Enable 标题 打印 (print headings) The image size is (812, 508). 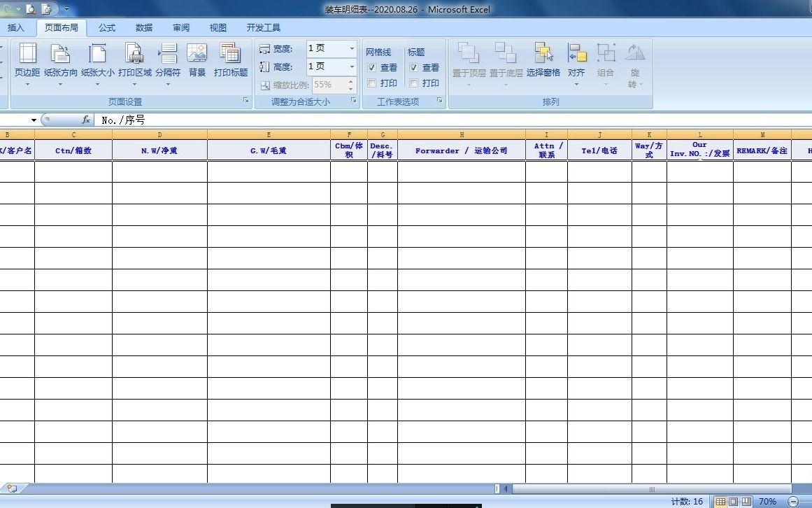(414, 83)
